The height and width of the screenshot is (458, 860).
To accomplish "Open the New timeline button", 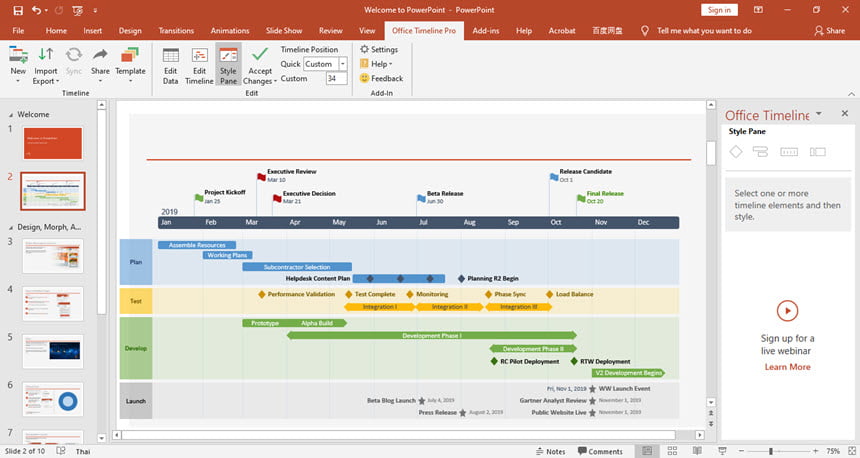I will click(x=18, y=66).
